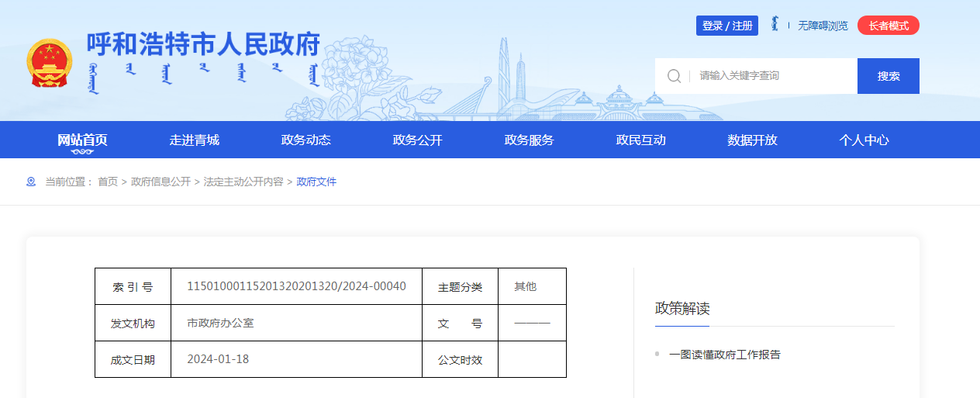Open the 政民互动 menu item
This screenshot has width=980, height=398.
[641, 140]
